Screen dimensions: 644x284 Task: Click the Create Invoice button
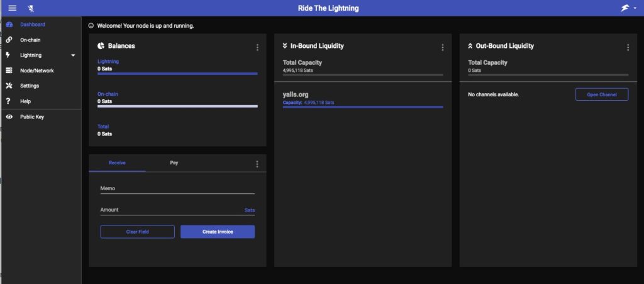coord(218,232)
